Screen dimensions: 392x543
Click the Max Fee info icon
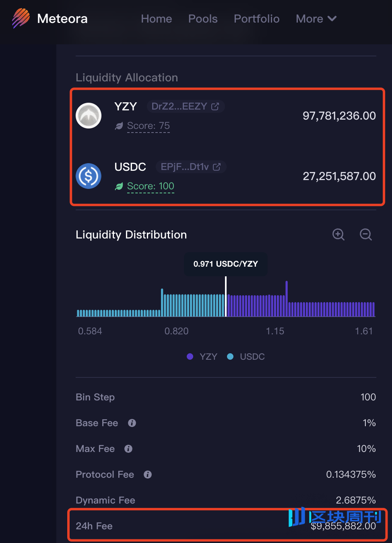pyautogui.click(x=128, y=449)
